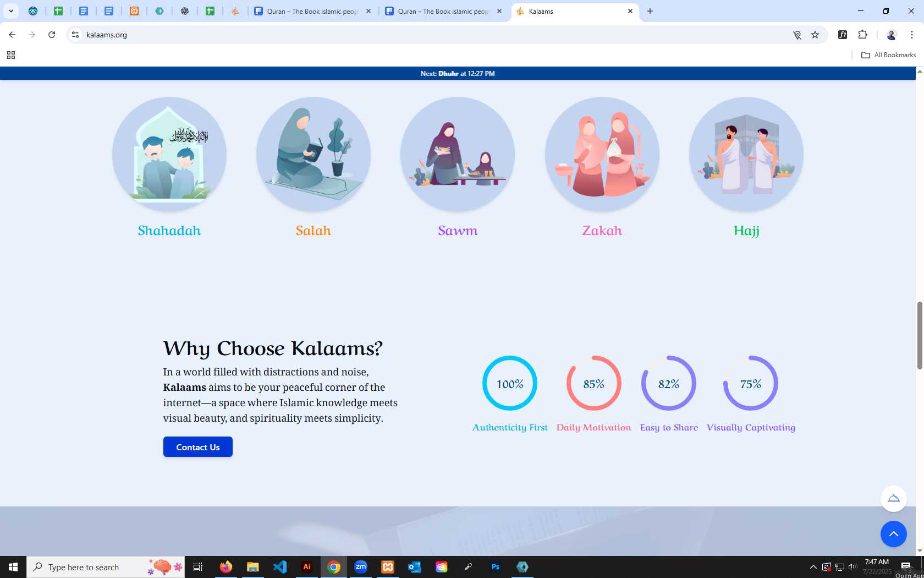924x578 pixels.
Task: Open Google Chrome taskbar icon
Action: point(334,567)
